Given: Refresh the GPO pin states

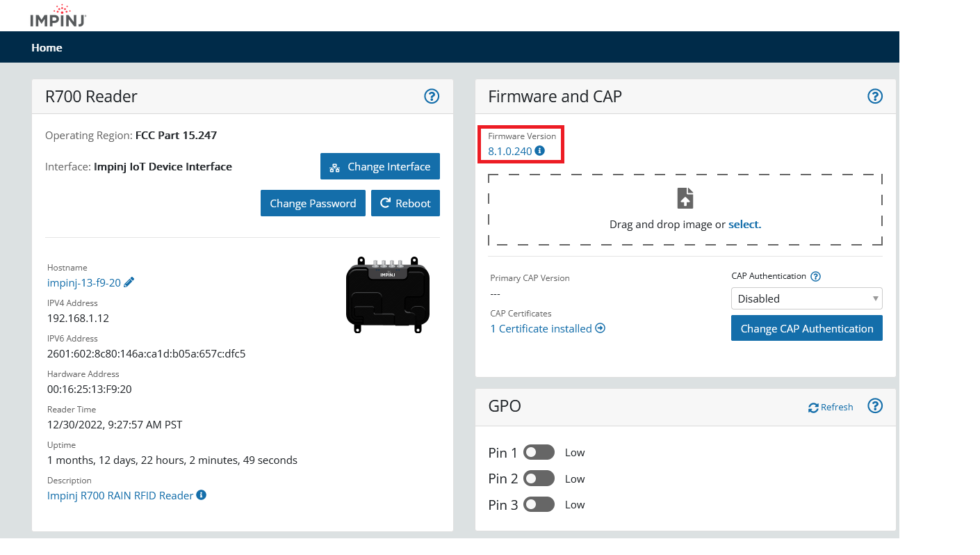Looking at the screenshot, I should click(x=831, y=407).
